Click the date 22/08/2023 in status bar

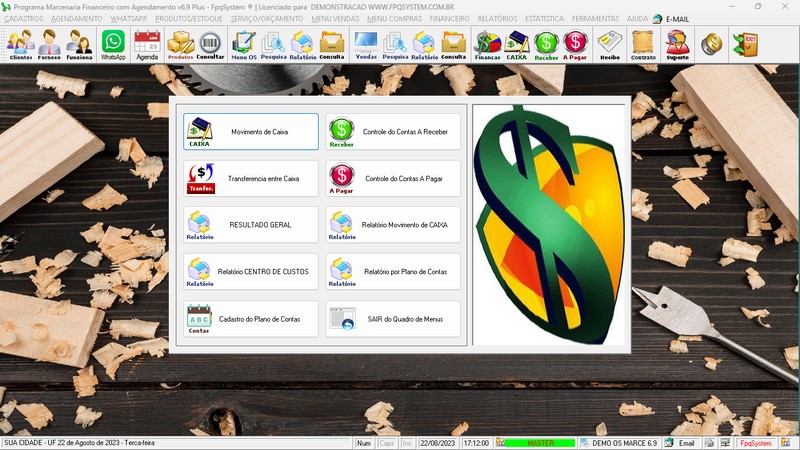click(438, 443)
